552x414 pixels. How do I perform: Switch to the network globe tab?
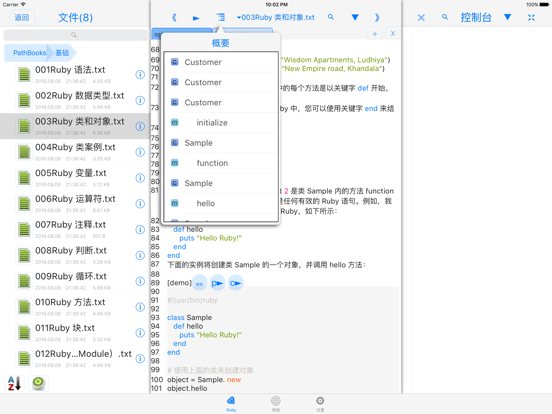point(276,404)
